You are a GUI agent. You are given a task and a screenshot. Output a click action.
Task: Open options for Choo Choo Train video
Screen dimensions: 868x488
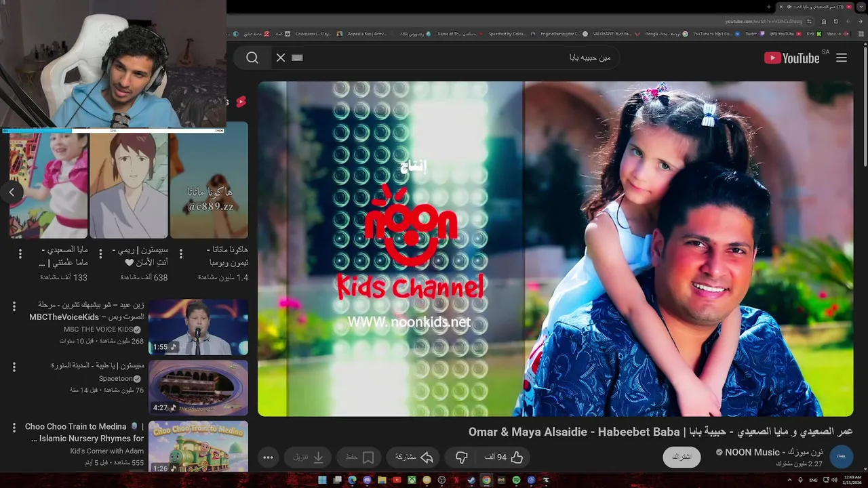(x=14, y=428)
